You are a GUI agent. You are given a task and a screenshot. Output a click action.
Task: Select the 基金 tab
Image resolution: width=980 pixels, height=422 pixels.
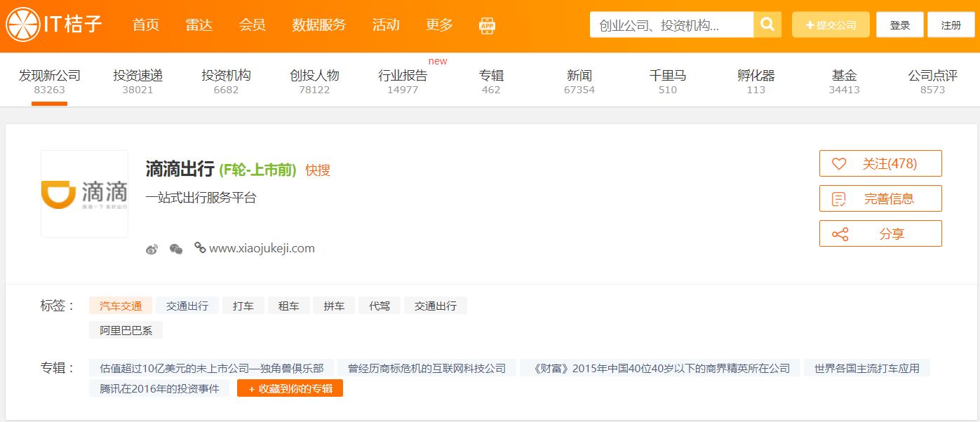point(844,81)
